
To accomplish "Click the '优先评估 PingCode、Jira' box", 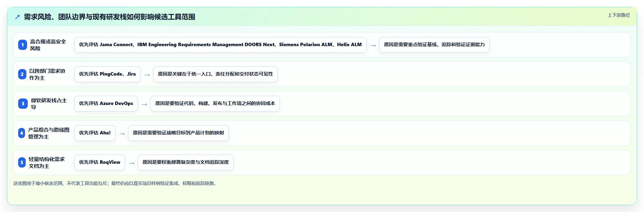I will 107,74.
